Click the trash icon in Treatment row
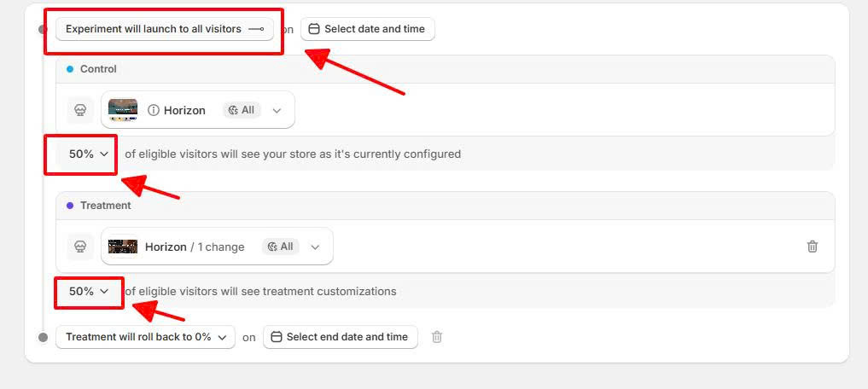This screenshot has width=868, height=389. [812, 247]
